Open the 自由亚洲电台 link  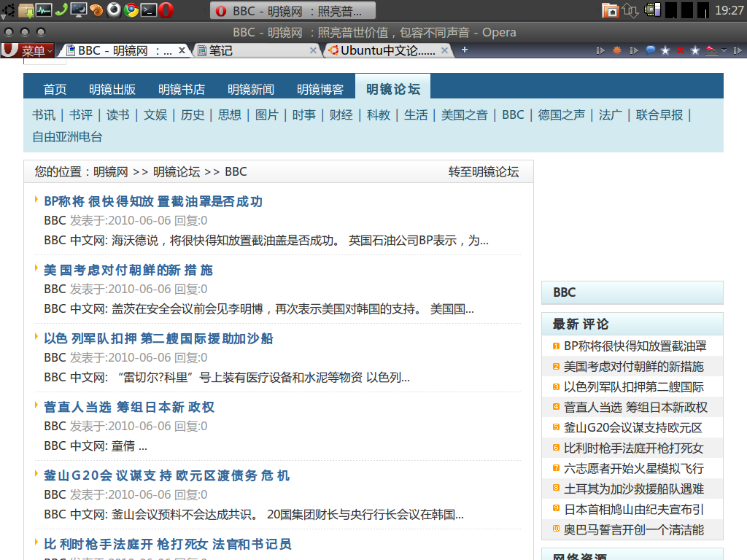[x=67, y=137]
